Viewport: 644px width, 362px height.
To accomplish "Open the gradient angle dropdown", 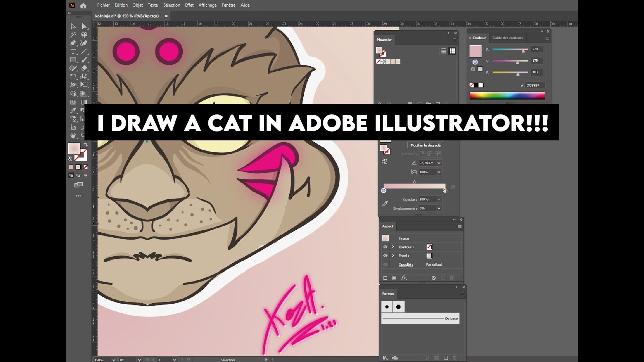I will pos(439,163).
